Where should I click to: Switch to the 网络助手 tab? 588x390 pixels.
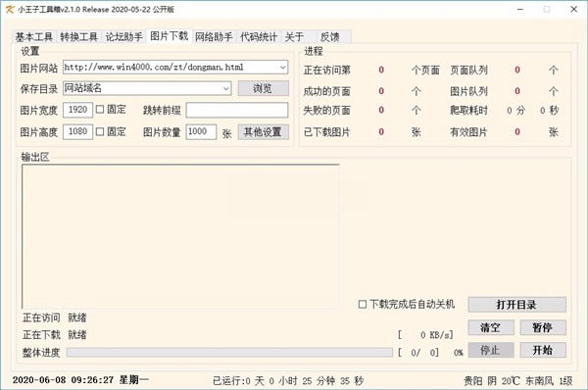coord(214,37)
